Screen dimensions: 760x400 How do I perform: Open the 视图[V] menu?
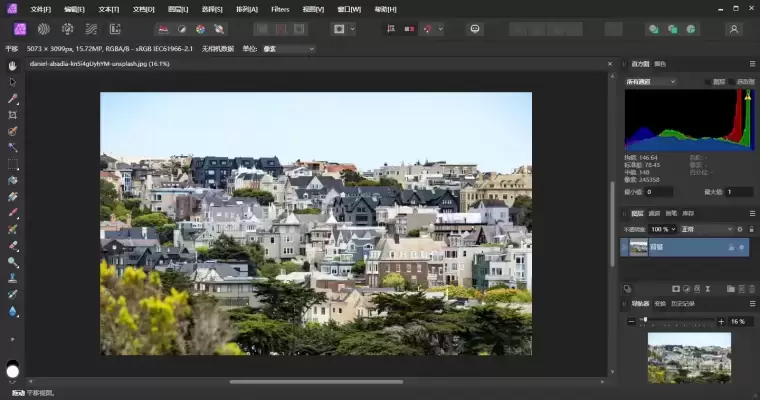(313, 9)
